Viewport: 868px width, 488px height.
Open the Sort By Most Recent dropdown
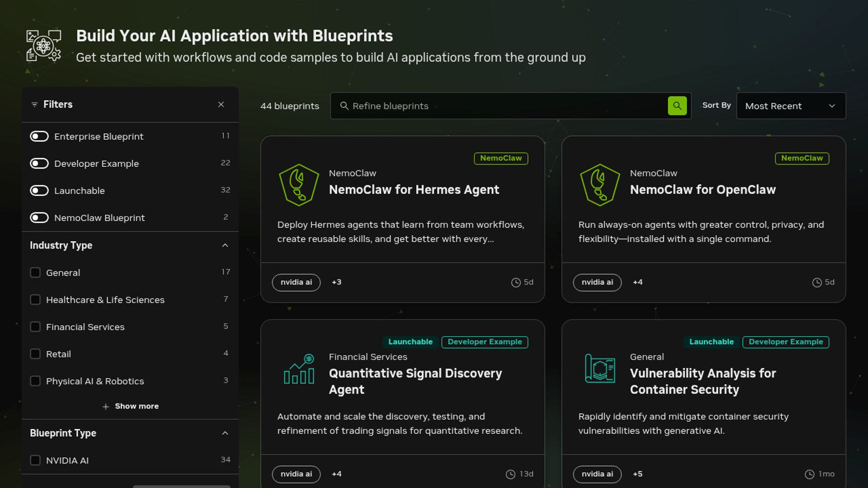[x=791, y=106]
